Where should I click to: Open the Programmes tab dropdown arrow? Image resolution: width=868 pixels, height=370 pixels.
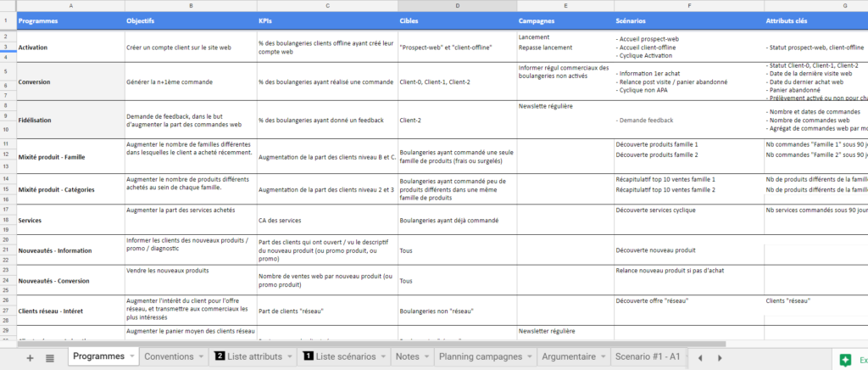point(131,357)
